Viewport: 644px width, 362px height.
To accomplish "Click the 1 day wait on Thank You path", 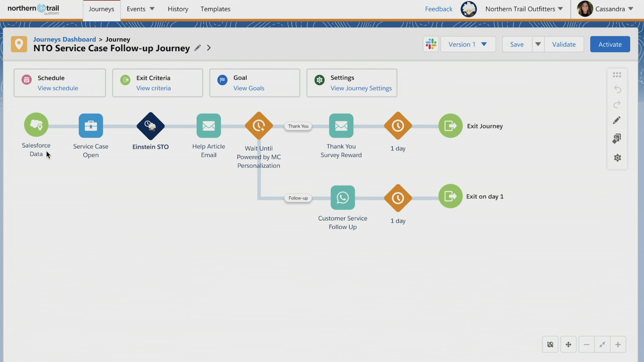I will [398, 126].
